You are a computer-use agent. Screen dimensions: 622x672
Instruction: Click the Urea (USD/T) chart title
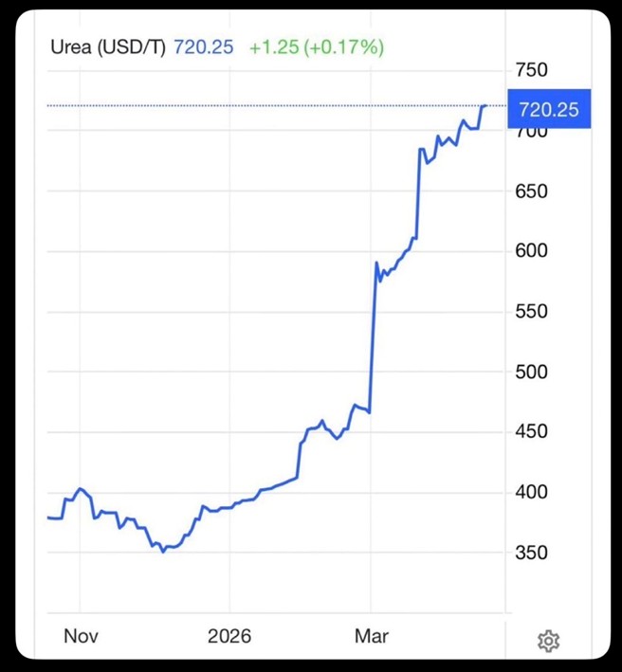click(107, 47)
